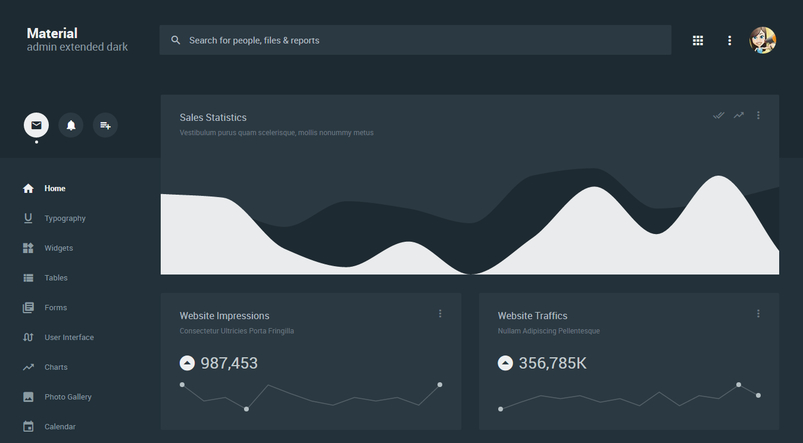Click the Photo Gallery image icon
The image size is (803, 443).
(x=28, y=396)
